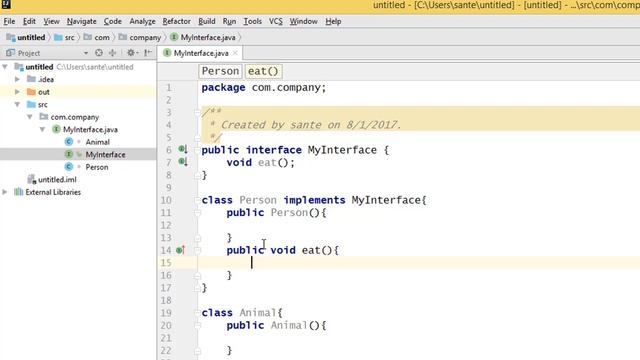
Task: Fold the MyInterface block at line 6
Action: pyautogui.click(x=197, y=150)
